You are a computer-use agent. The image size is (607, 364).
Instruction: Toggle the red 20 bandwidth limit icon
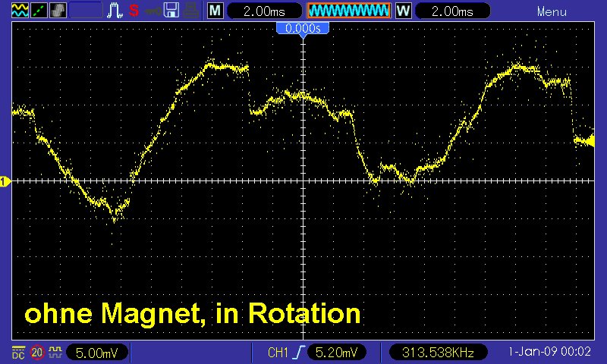(37, 353)
